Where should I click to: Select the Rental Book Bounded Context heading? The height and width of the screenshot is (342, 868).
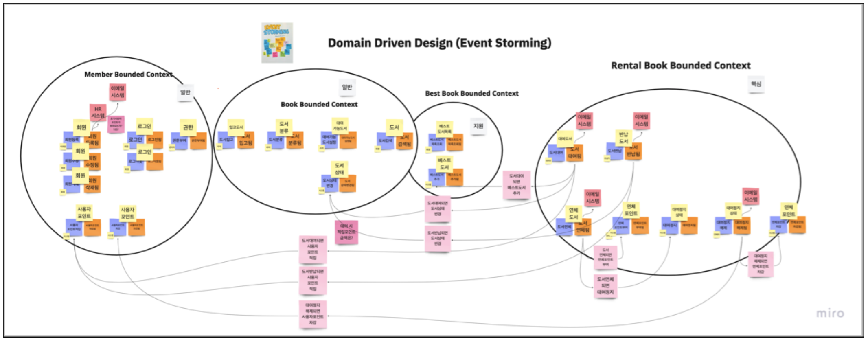pyautogui.click(x=681, y=66)
